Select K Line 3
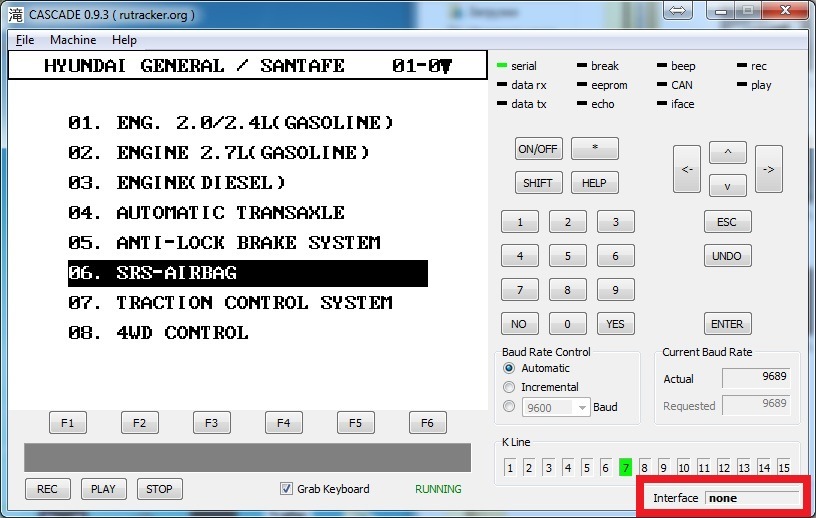Image resolution: width=816 pixels, height=518 pixels. pos(548,468)
